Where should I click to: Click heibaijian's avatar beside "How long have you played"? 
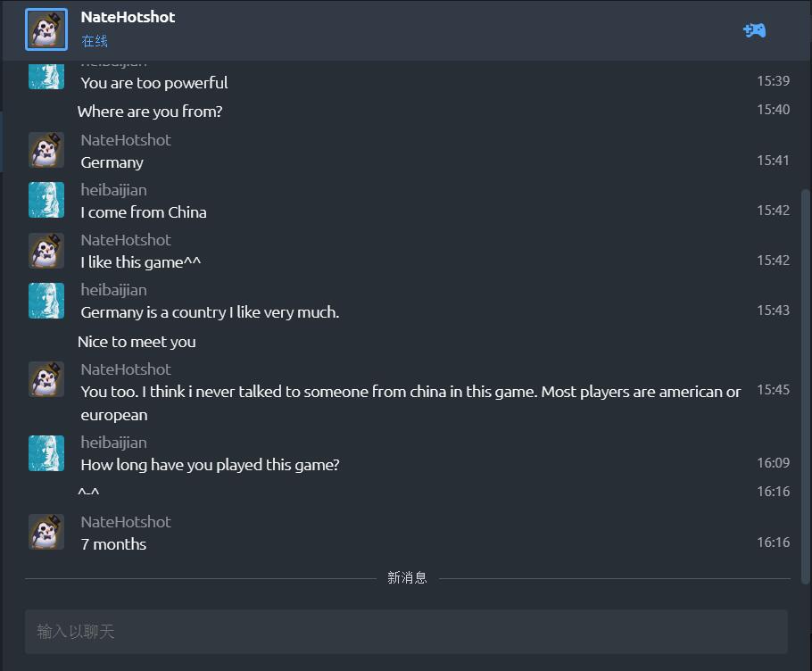(46, 453)
